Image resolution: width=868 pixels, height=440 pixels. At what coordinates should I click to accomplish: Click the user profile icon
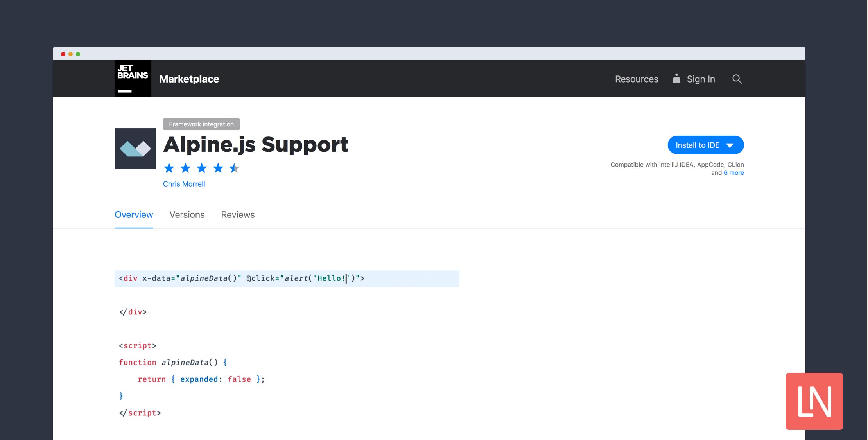[676, 79]
